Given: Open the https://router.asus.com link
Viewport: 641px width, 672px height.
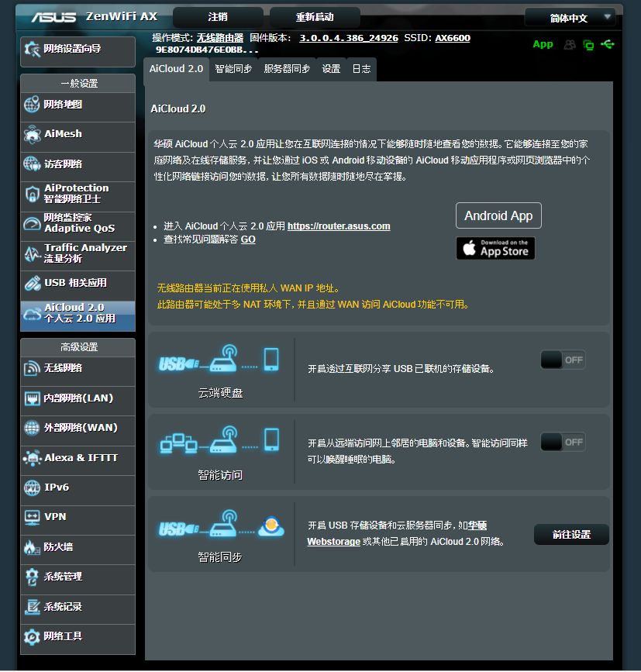Looking at the screenshot, I should pos(339,226).
